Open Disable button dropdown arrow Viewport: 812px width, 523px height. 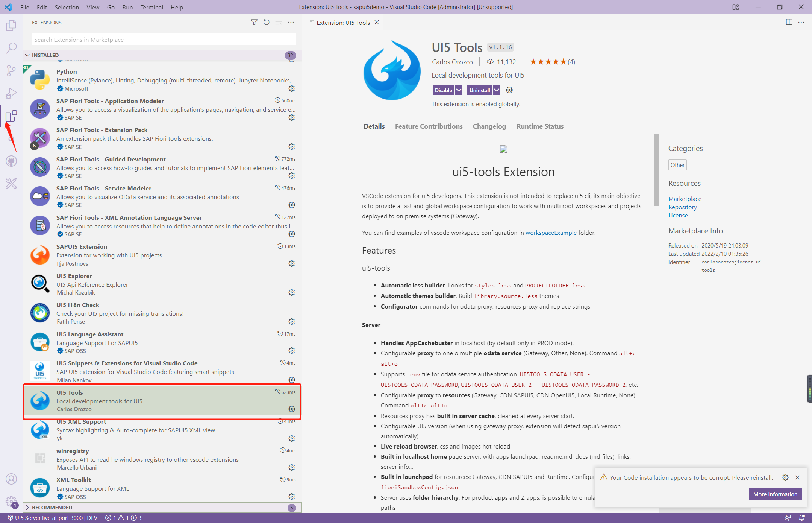click(x=459, y=90)
